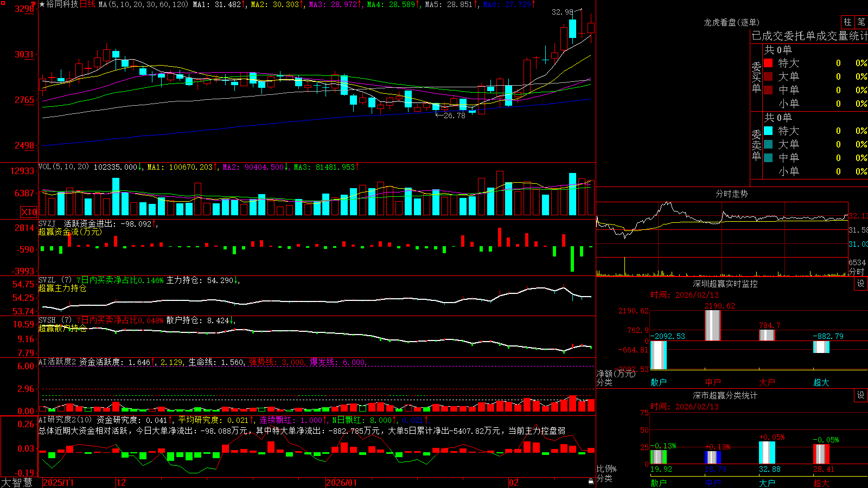Image resolution: width=868 pixels, height=488 pixels.
Task: Click the 超赢主力持仓 yellow label
Action: 62,288
